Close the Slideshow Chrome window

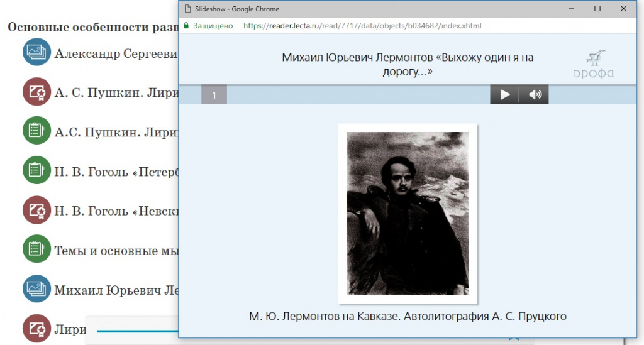click(623, 9)
